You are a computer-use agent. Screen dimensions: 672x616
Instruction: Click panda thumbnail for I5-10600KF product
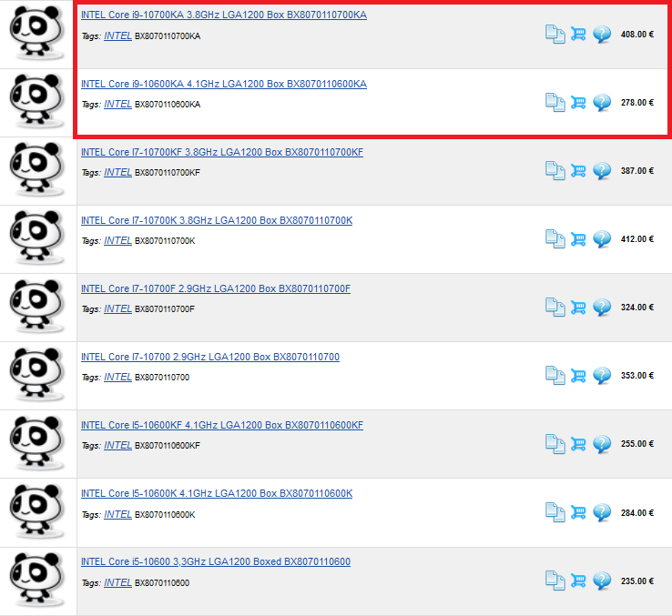[x=36, y=443]
